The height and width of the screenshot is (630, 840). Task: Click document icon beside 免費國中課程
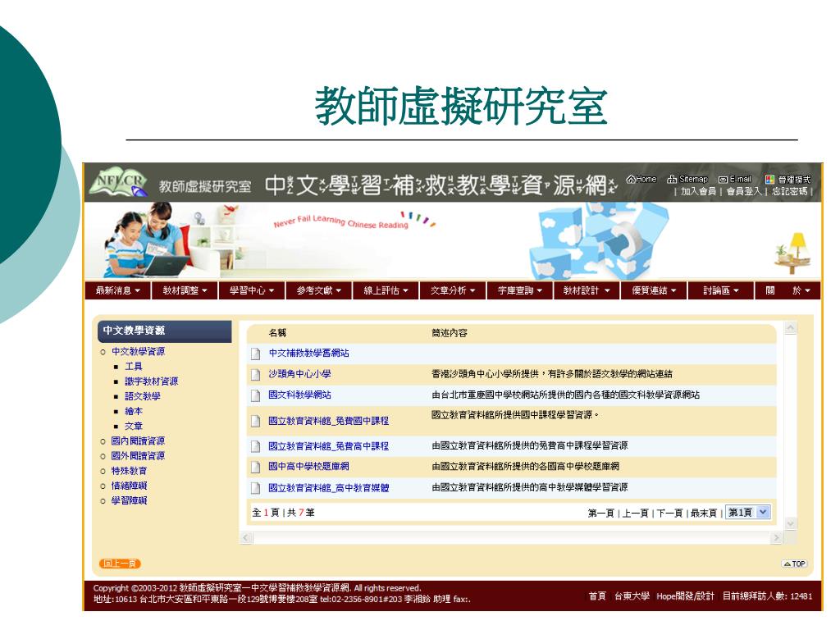coord(256,421)
